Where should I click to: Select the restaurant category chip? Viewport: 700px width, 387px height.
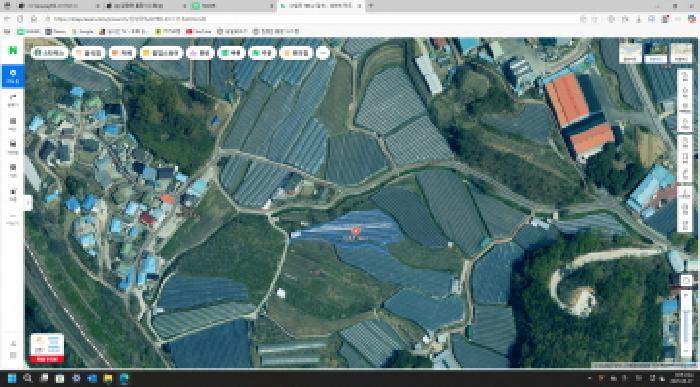(89, 53)
